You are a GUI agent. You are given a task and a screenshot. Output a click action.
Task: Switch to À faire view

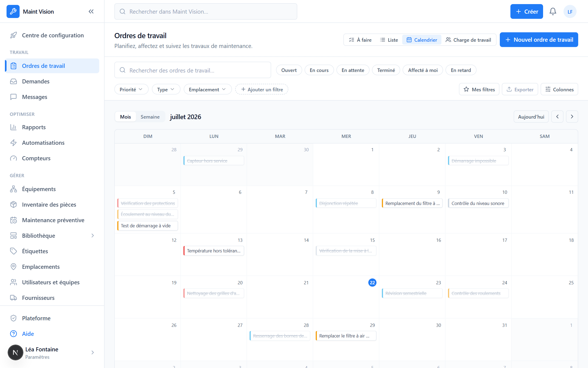360,40
